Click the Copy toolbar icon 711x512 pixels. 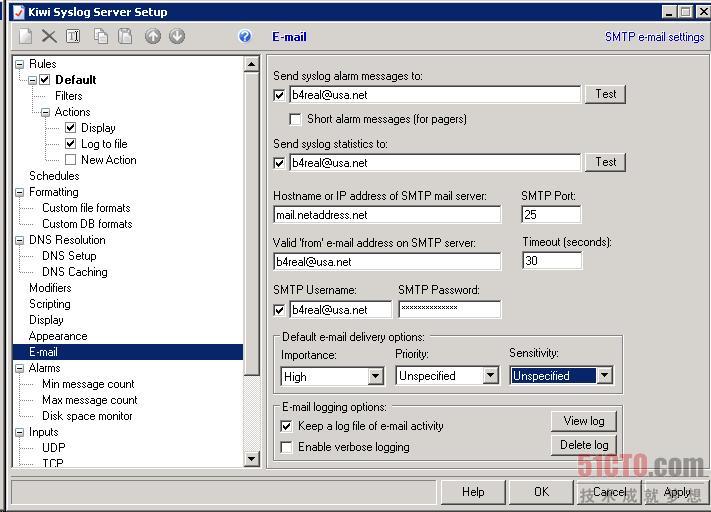pyautogui.click(x=101, y=36)
